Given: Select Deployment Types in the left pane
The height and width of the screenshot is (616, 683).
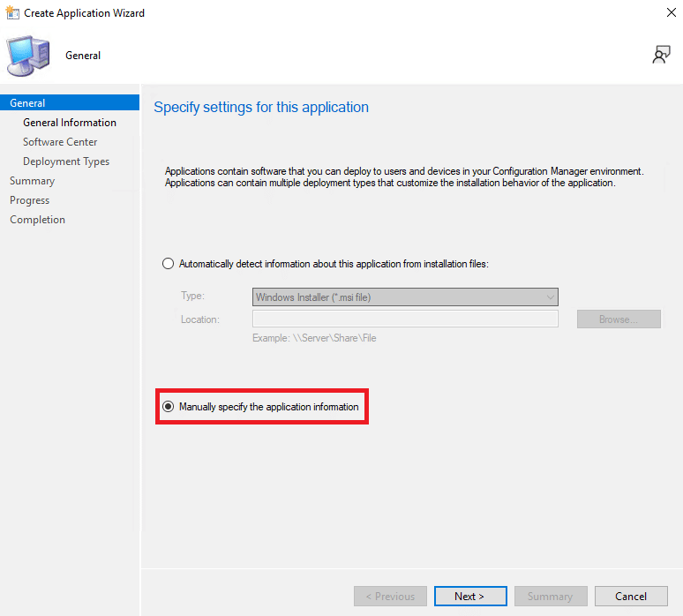Looking at the screenshot, I should pyautogui.click(x=66, y=162).
